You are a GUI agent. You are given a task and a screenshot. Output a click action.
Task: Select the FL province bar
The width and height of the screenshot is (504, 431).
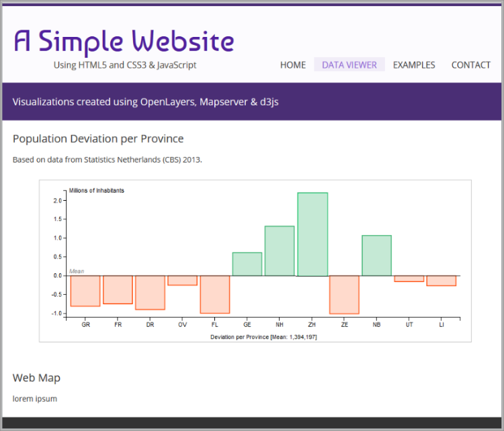[x=215, y=295]
